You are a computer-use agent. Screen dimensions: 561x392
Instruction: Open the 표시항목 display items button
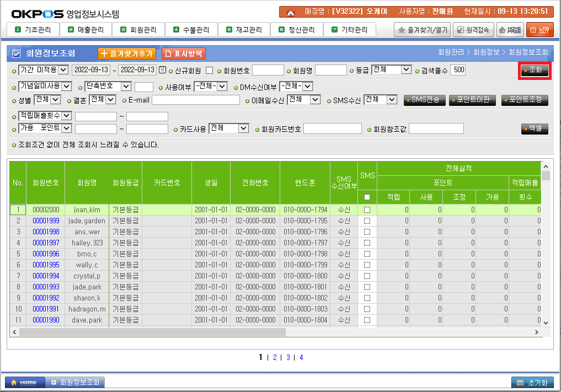click(184, 53)
